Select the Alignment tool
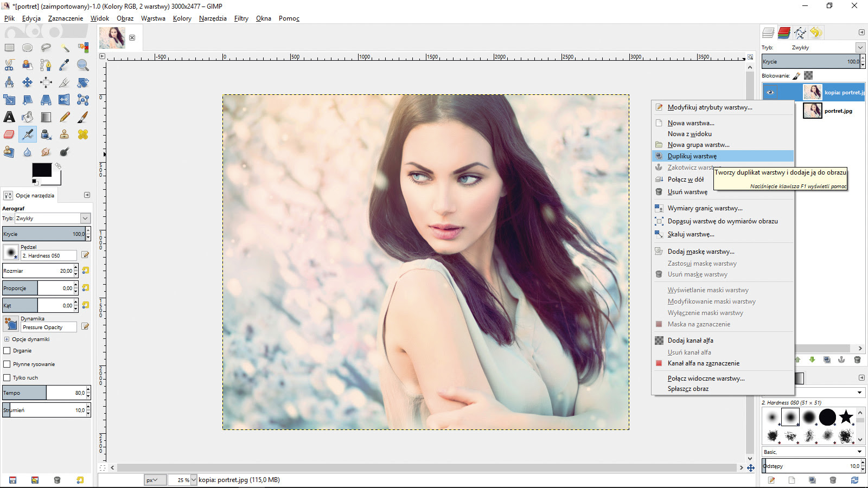Screen dimensions: 868x488 pos(46,82)
